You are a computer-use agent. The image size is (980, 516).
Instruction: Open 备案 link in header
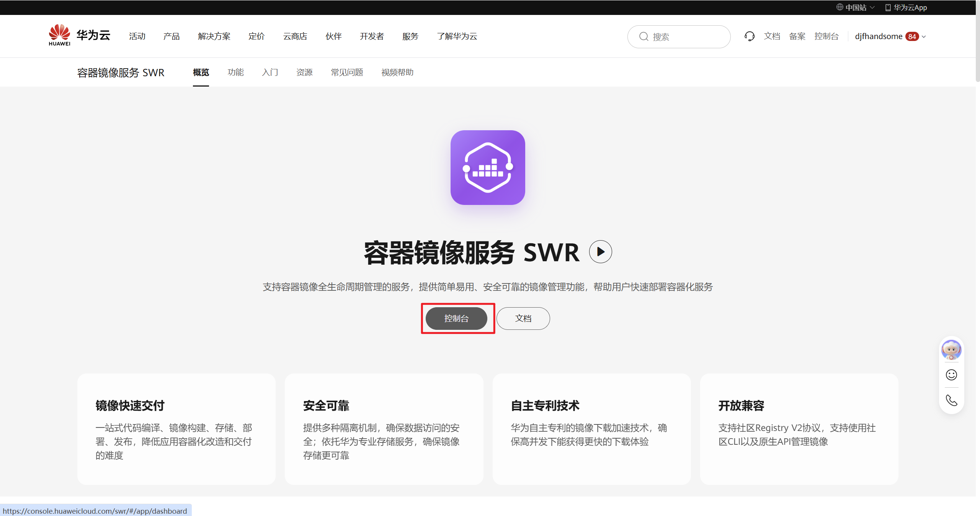[x=797, y=36]
